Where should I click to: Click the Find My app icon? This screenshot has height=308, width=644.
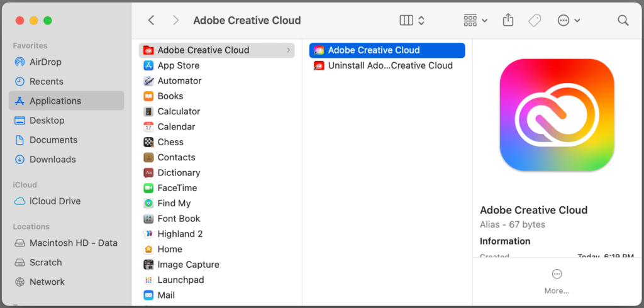[148, 203]
